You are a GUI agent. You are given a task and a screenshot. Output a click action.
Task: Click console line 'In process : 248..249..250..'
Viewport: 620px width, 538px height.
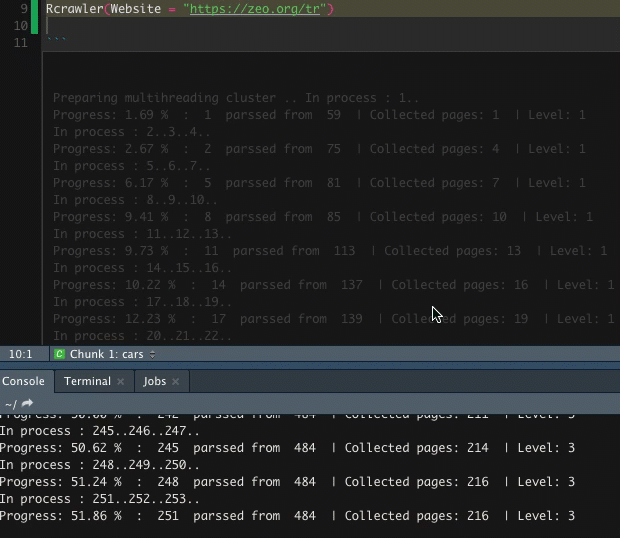[x=100, y=464]
